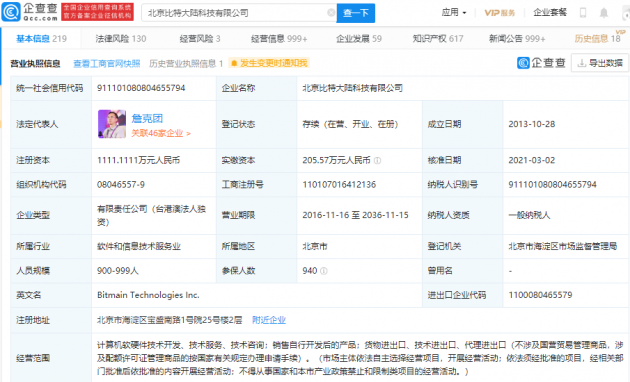This screenshot has height=382, width=630.
Task: Select import-export code 1100080465579
Action: pos(540,295)
